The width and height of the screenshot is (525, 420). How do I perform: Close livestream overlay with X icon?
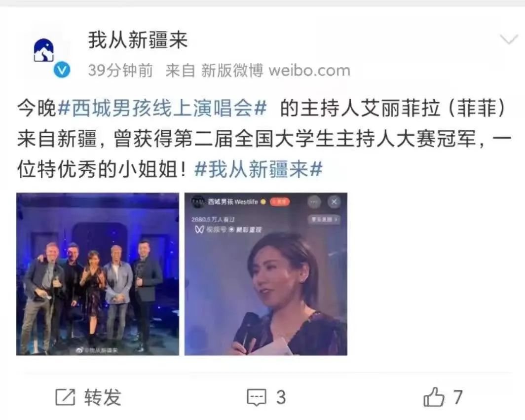point(334,202)
